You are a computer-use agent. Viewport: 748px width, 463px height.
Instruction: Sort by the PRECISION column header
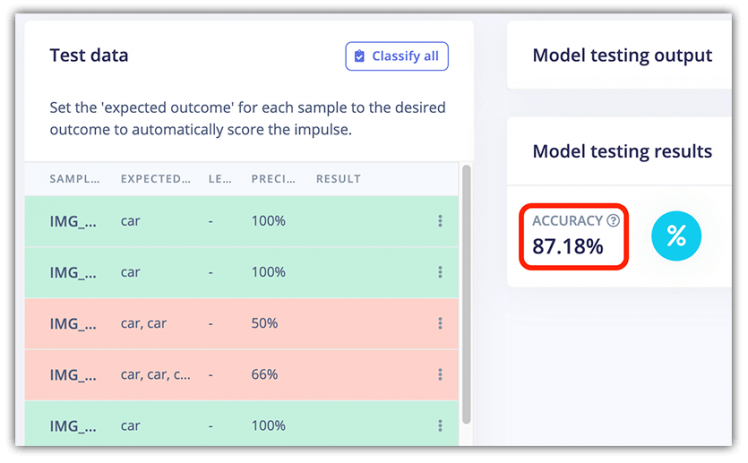coord(270,179)
